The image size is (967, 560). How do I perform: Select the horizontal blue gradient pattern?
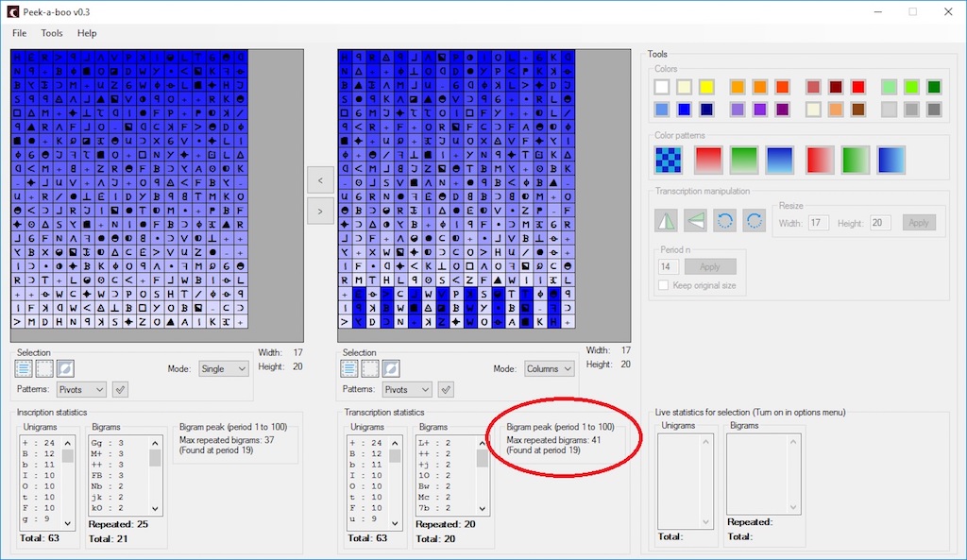(891, 160)
